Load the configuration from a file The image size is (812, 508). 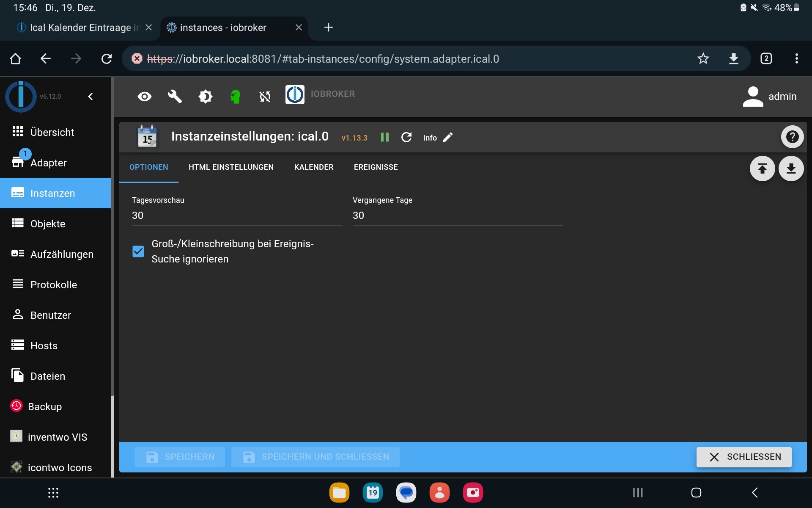[762, 168]
